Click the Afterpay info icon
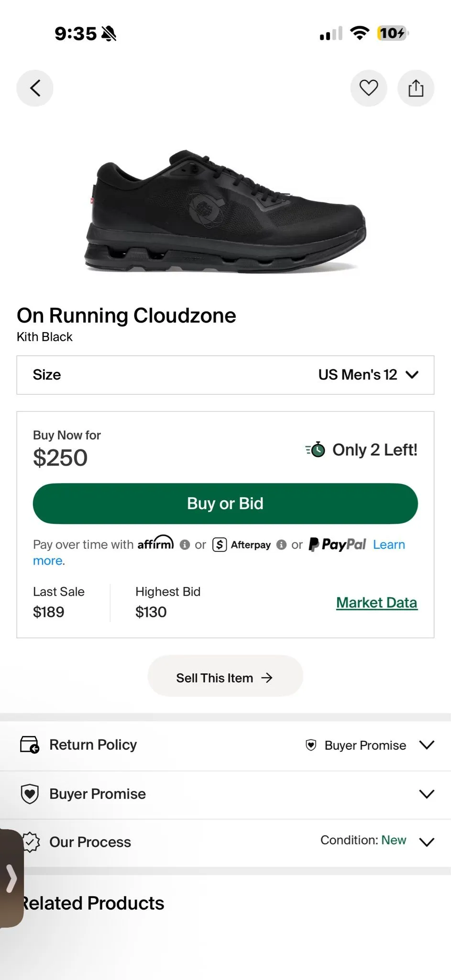The width and height of the screenshot is (451, 980). tap(282, 545)
